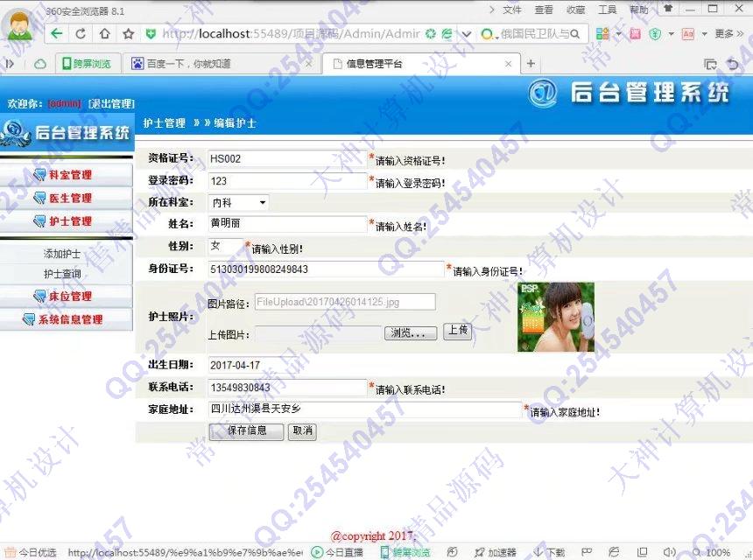Open 下载 downloads in status bar
The image size is (753, 560).
coord(548,552)
